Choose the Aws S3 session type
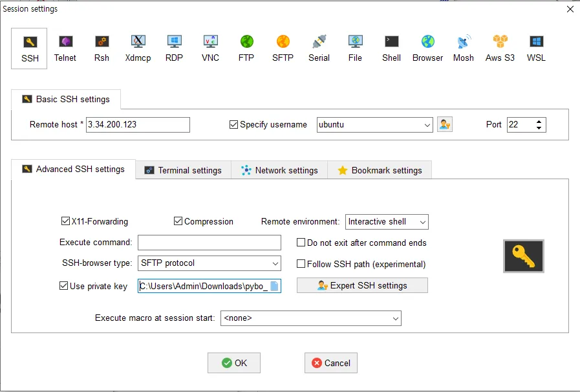 pyautogui.click(x=500, y=49)
